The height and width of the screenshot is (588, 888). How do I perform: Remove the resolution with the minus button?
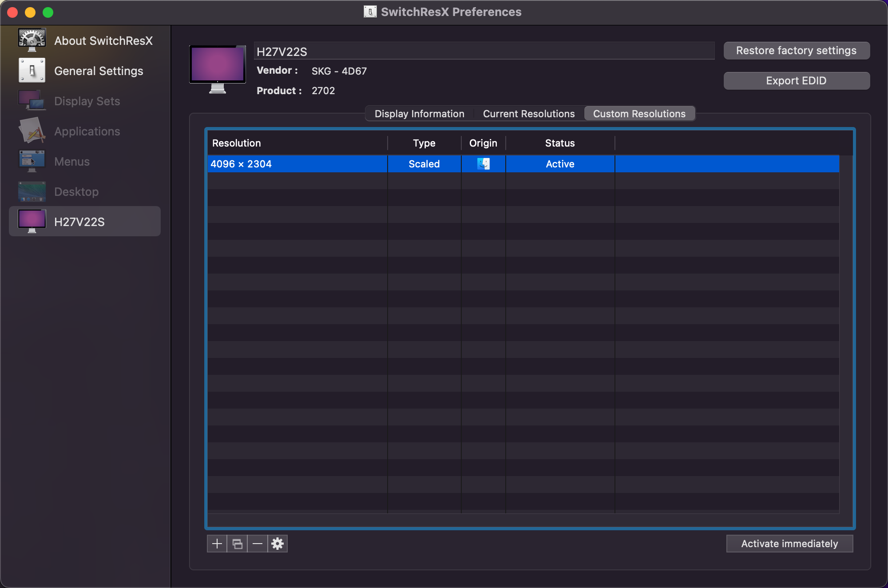point(258,544)
